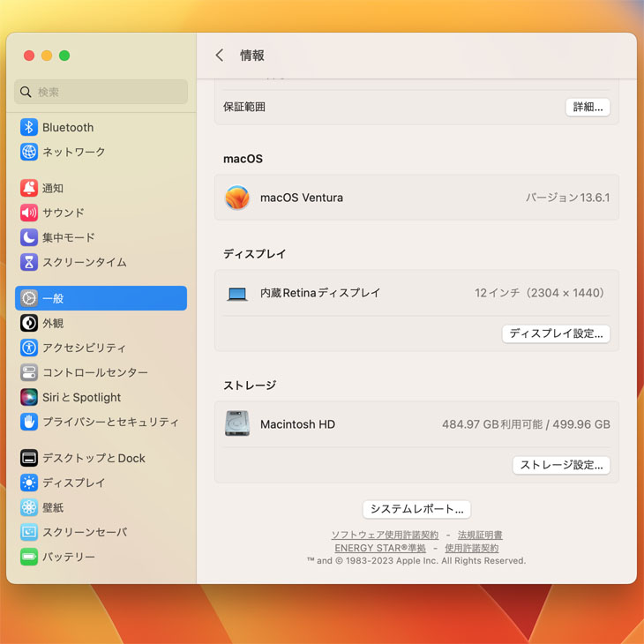
Task: Click コントロールセンター toggles icon
Action: coord(29,372)
